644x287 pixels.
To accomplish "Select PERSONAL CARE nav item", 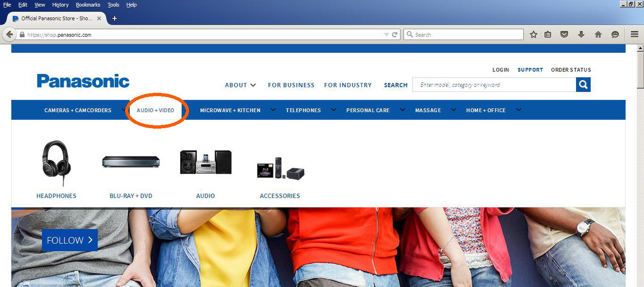I will pos(368,110).
